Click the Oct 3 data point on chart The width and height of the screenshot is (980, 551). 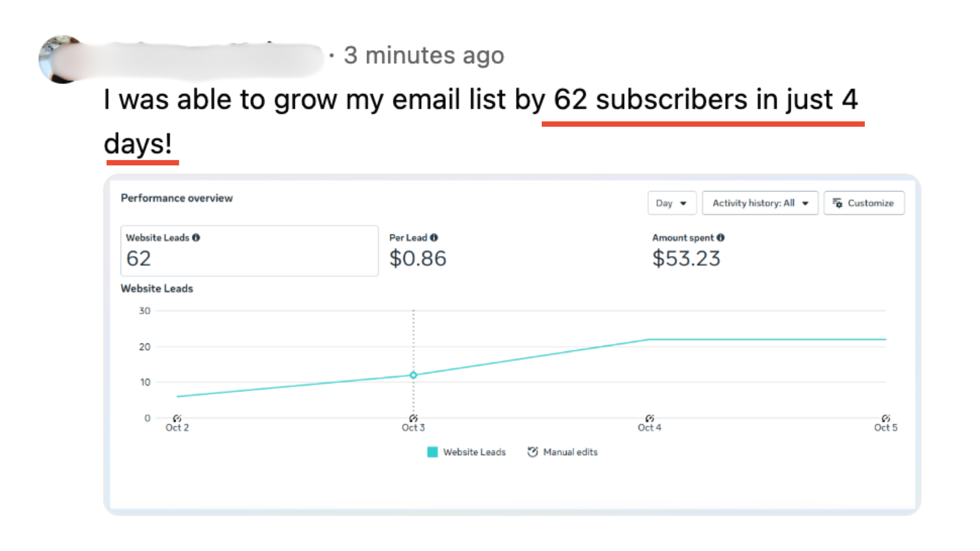413,375
